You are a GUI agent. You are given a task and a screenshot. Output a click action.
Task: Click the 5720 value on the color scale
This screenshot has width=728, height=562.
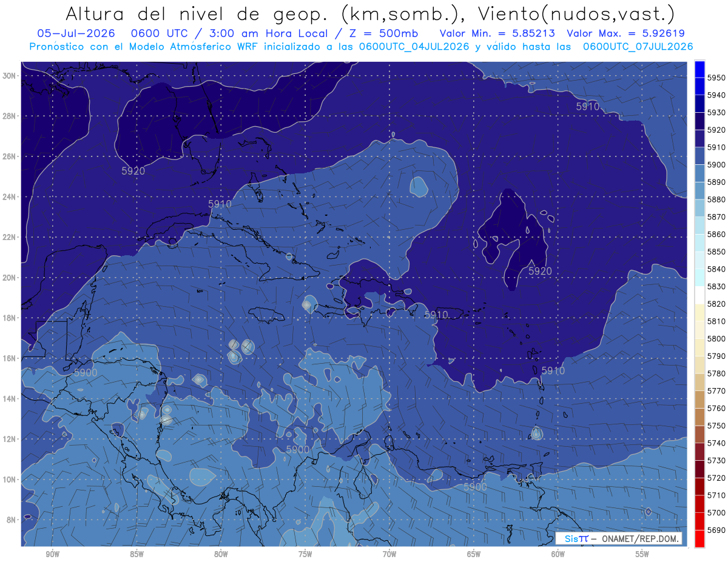pyautogui.click(x=717, y=478)
